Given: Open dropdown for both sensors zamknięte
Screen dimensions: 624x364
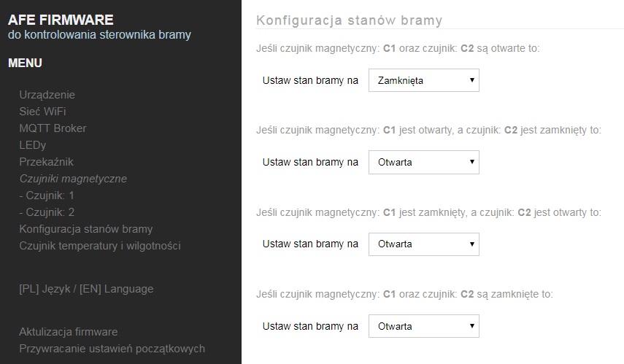Looking at the screenshot, I should click(x=424, y=326).
